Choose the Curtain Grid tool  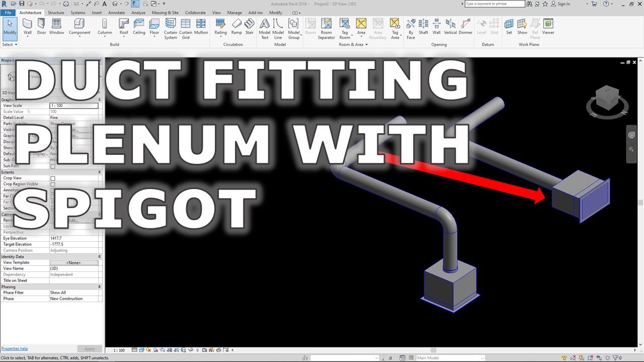pyautogui.click(x=186, y=29)
